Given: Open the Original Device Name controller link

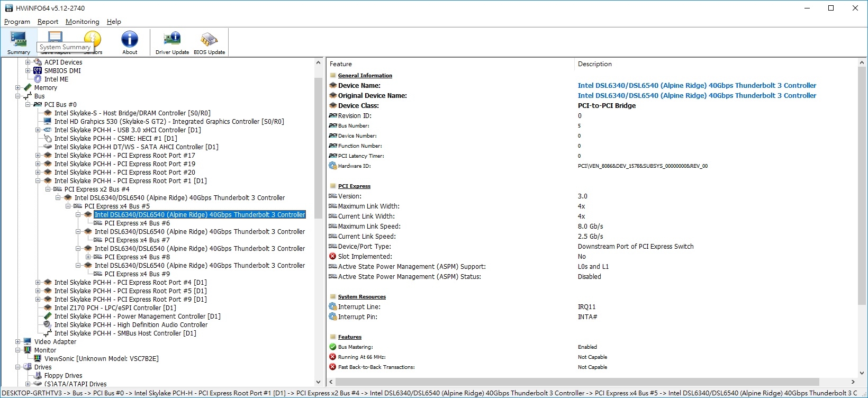Looking at the screenshot, I should [697, 96].
